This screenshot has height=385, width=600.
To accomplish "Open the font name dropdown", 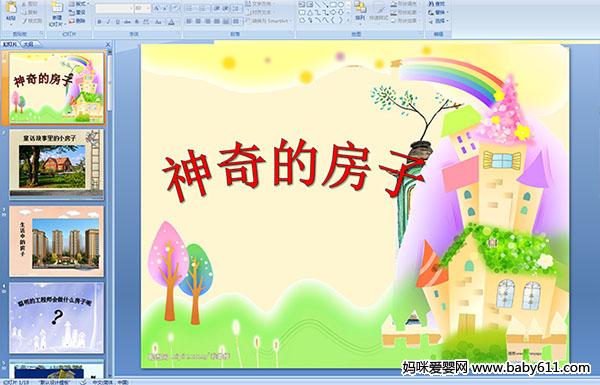I will coord(114,8).
